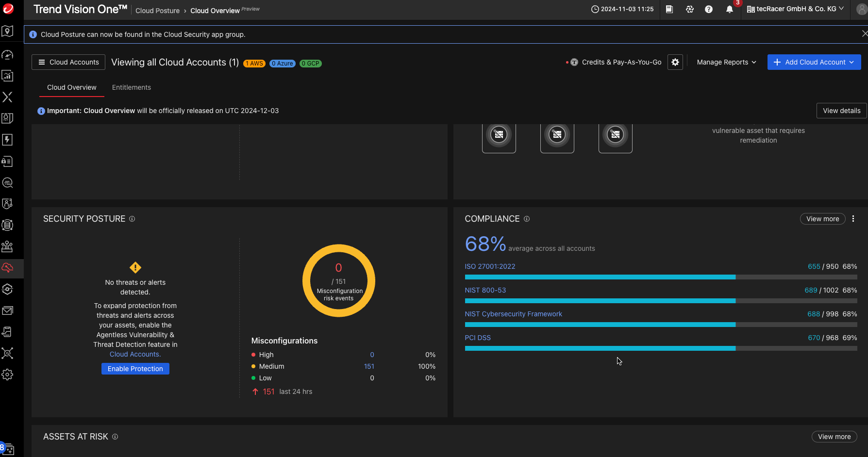
Task: Open the X-shaped XDR sidebar icon
Action: click(x=7, y=97)
